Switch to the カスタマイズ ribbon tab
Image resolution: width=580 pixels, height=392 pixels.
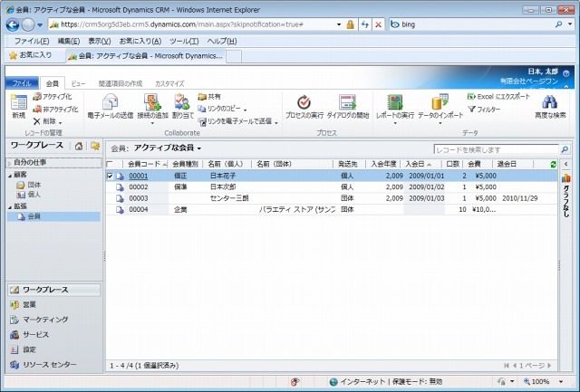(x=169, y=83)
